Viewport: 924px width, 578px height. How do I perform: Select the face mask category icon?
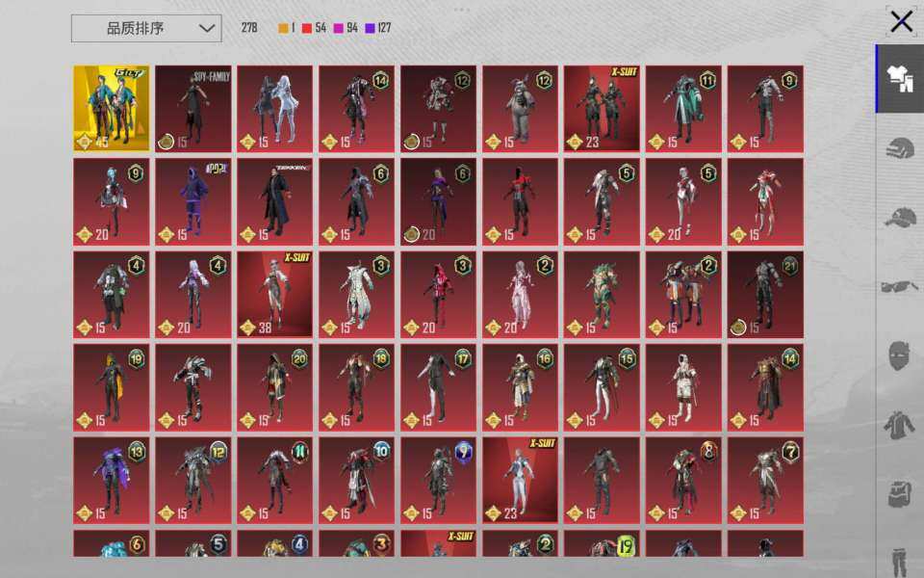899,355
